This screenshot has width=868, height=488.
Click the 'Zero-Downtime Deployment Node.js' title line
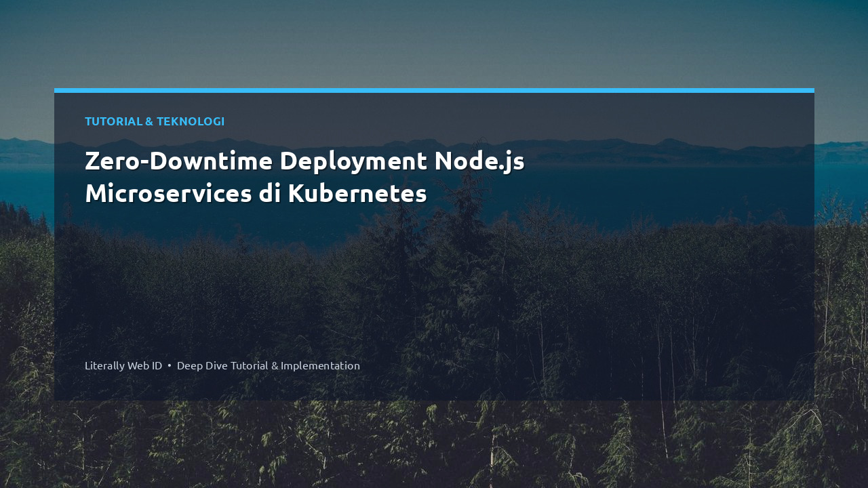[x=304, y=161]
